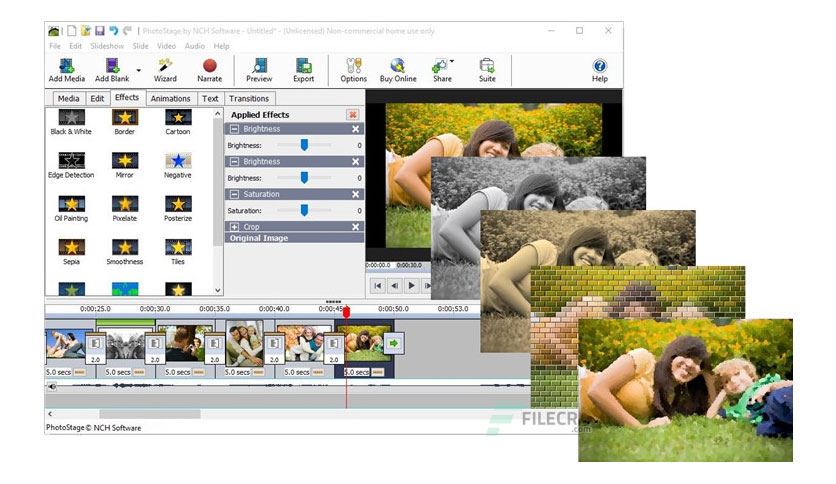
Task: Open the Slide menu
Action: click(x=141, y=46)
